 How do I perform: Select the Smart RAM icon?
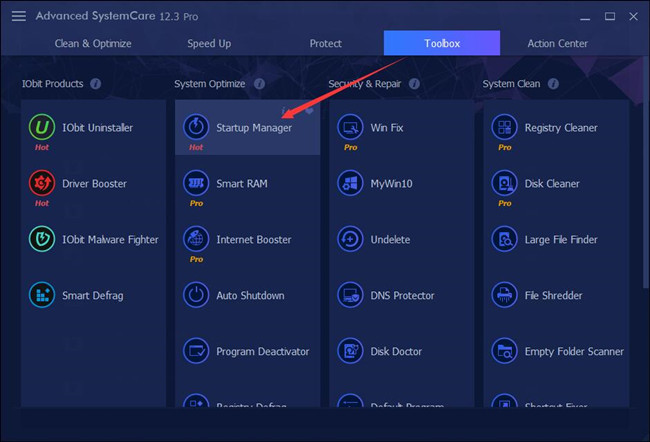coord(196,183)
